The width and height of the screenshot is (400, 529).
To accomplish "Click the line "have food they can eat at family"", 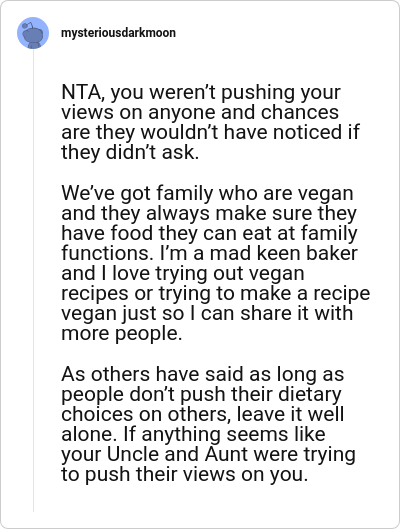I will 209,233.
